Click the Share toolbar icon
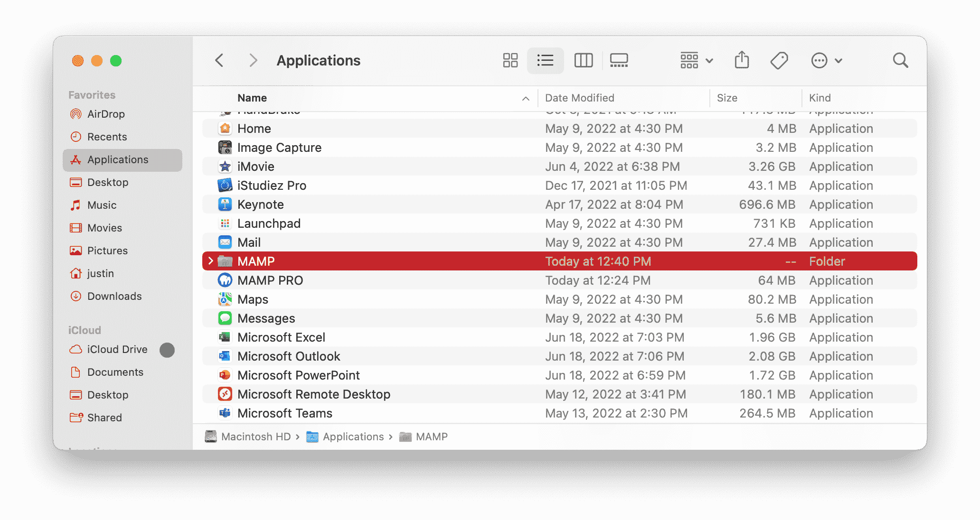Screen dimensions: 980x520 pyautogui.click(x=742, y=60)
